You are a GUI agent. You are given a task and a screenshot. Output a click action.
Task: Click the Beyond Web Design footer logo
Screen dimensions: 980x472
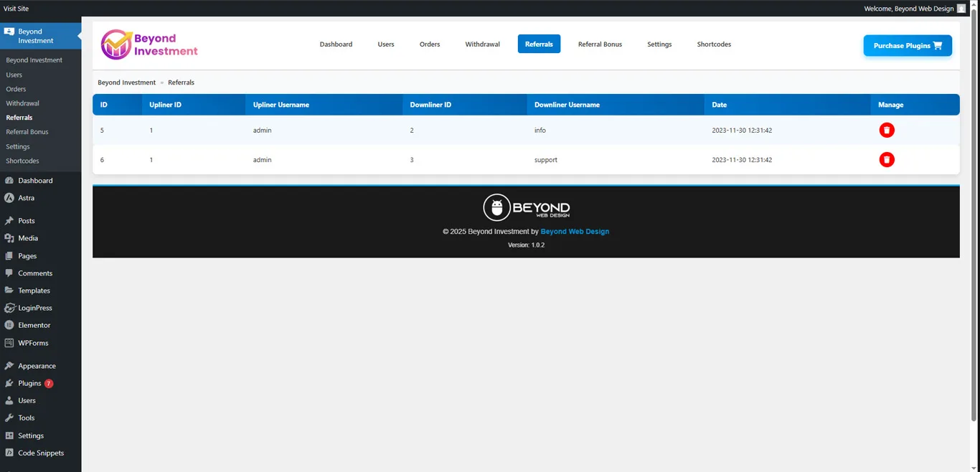pos(526,207)
